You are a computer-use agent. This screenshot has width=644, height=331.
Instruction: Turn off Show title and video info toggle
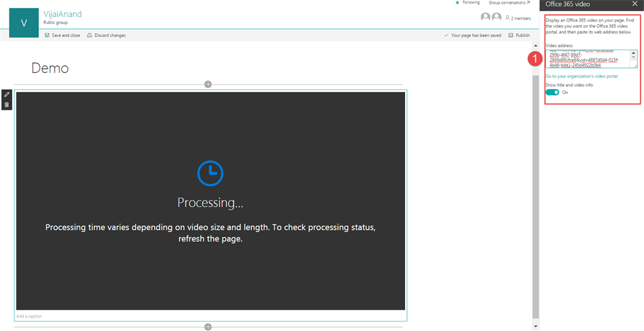[552, 92]
